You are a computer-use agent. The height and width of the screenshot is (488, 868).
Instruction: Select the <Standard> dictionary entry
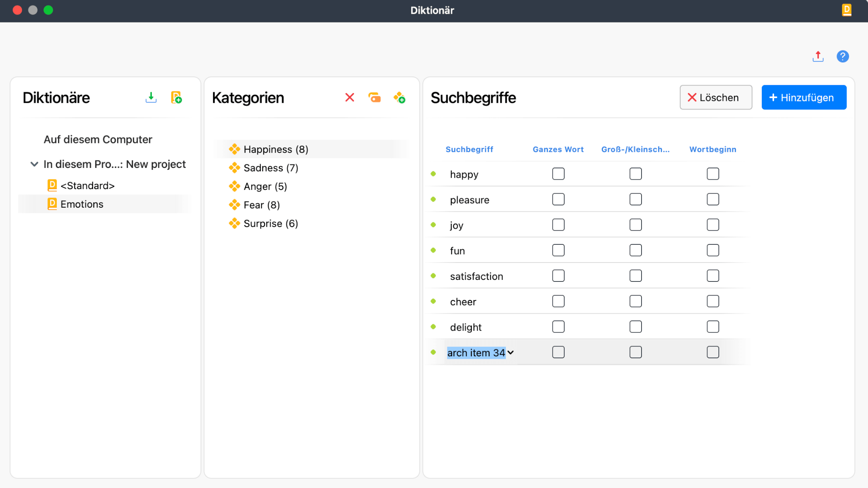(x=88, y=185)
